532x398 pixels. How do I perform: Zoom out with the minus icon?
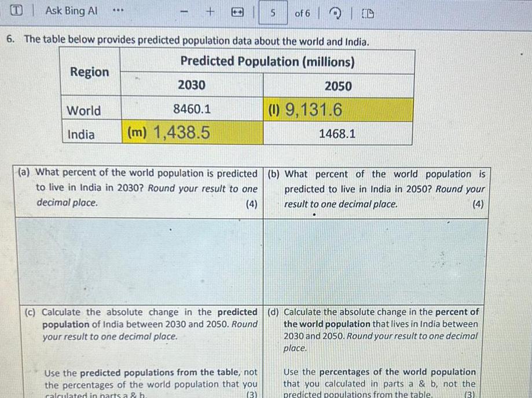point(184,12)
